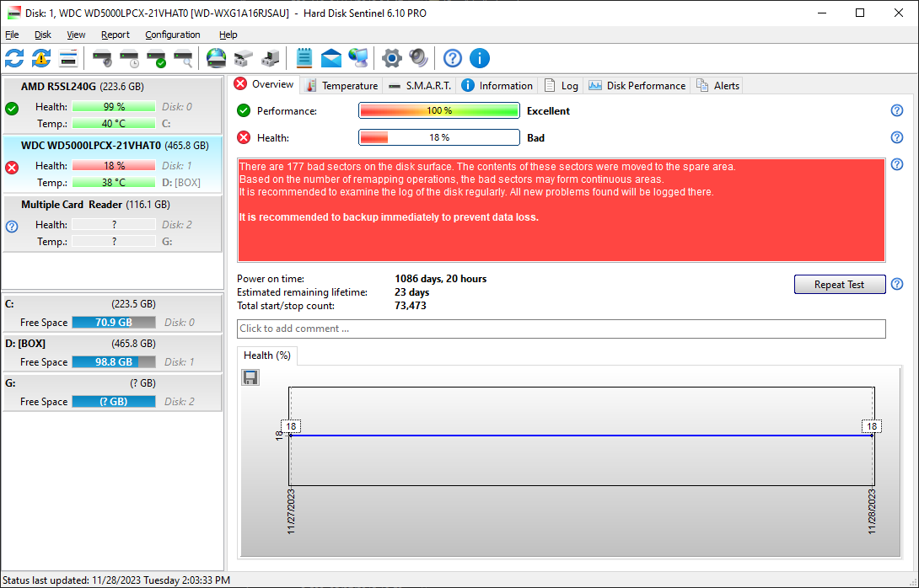Click the C: partition free space bar
919x588 pixels.
click(x=114, y=322)
